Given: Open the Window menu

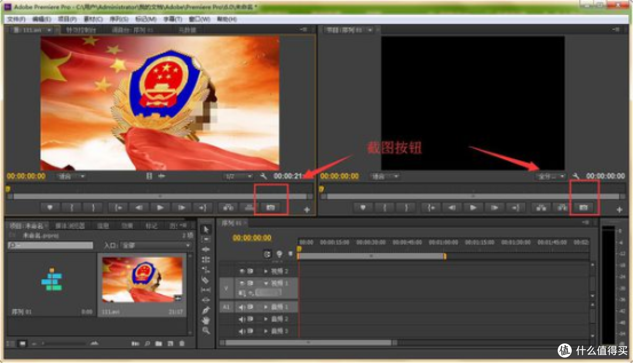Looking at the screenshot, I should point(200,19).
